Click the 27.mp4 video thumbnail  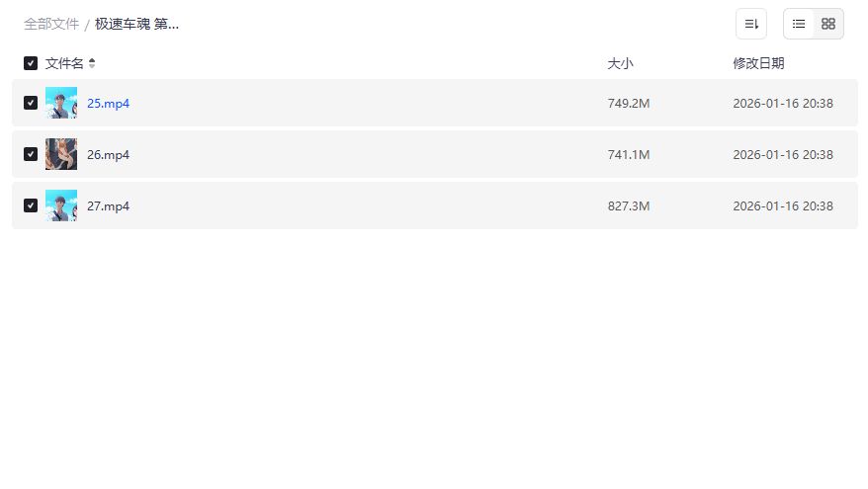[x=61, y=205]
